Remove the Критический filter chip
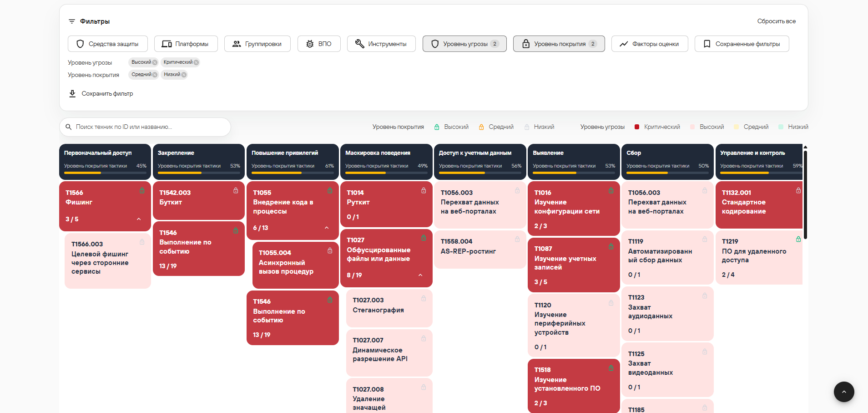 click(196, 62)
